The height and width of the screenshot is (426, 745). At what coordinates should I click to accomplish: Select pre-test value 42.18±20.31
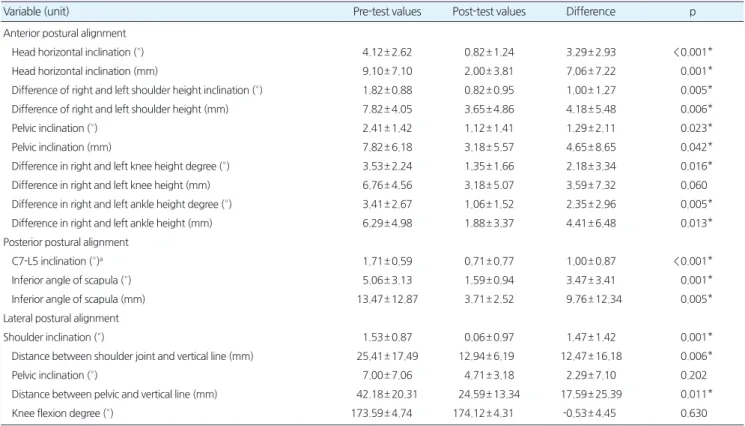387,394
